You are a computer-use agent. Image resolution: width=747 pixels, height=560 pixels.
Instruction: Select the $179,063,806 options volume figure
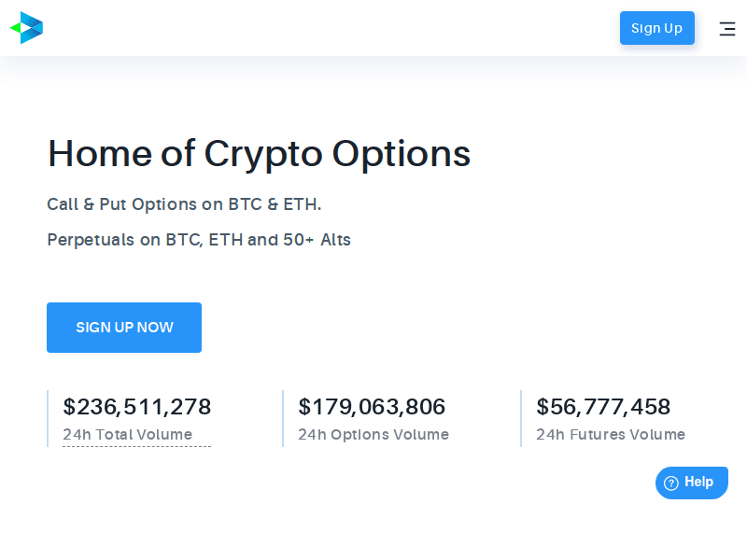coord(372,407)
